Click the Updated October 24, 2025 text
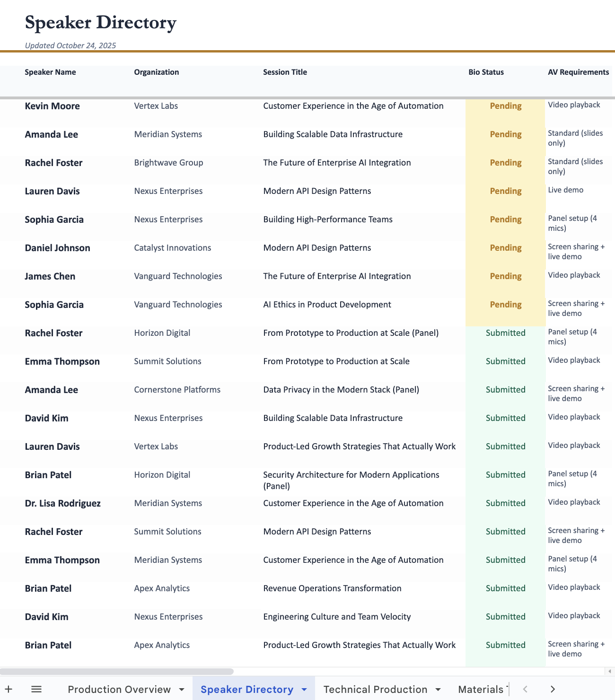 [70, 45]
